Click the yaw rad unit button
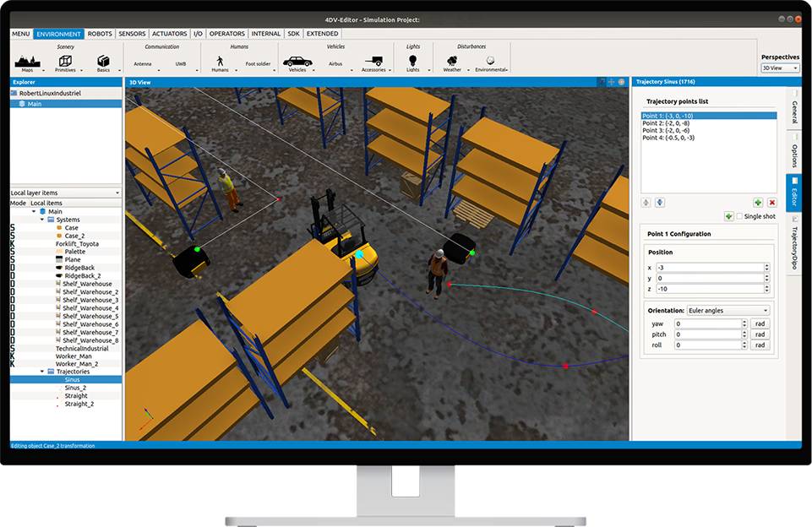 point(760,323)
